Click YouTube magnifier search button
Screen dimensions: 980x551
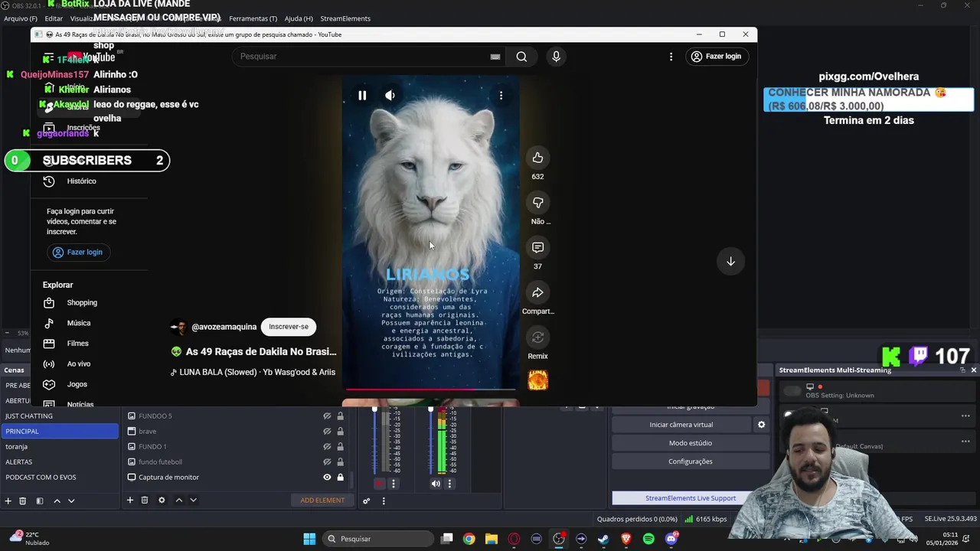pyautogui.click(x=521, y=57)
